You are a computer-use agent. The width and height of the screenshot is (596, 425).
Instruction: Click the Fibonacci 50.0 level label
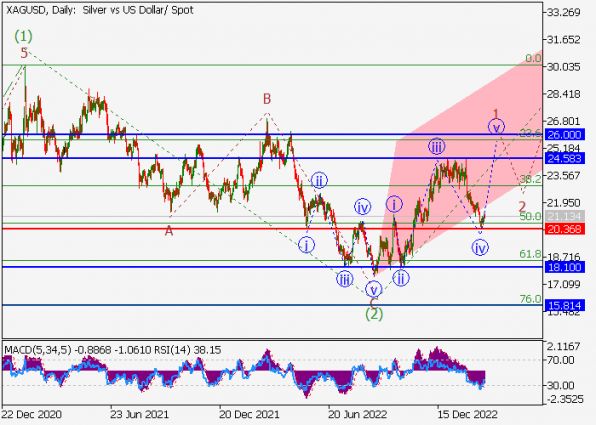530,216
